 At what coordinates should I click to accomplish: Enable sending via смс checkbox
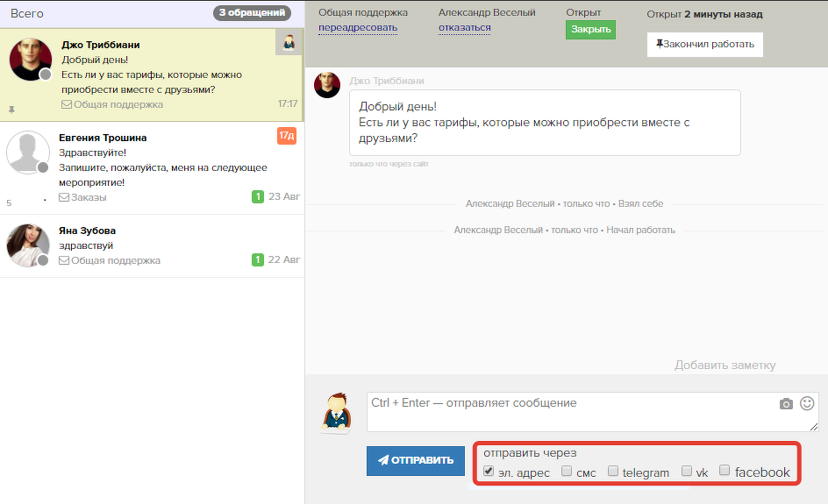click(567, 471)
